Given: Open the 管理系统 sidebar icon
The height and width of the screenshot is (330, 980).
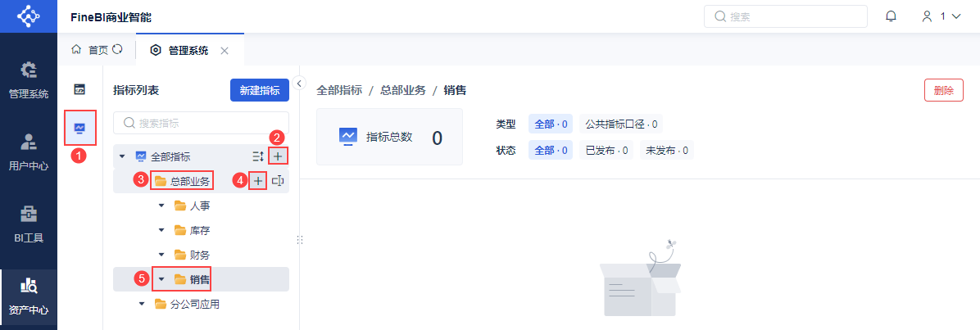Looking at the screenshot, I should 28,80.
